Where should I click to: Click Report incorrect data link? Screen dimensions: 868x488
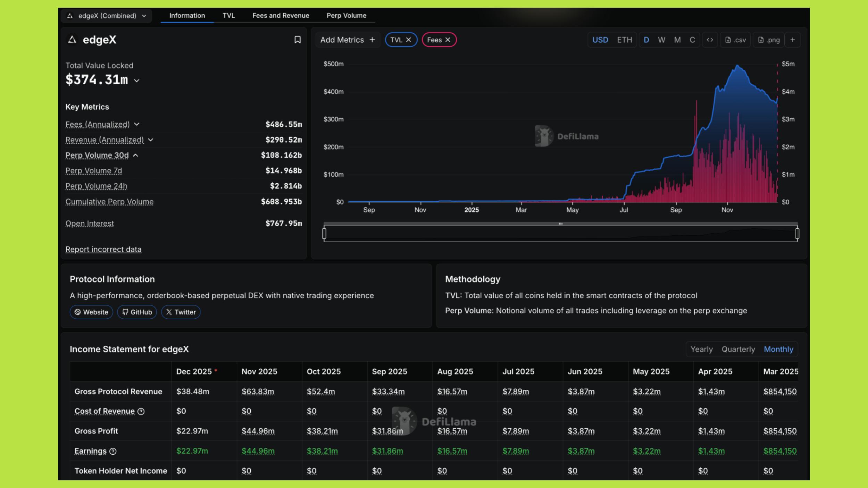103,249
